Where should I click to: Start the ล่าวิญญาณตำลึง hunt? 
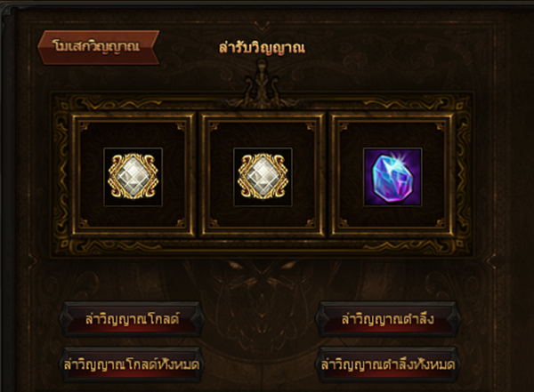pos(387,319)
